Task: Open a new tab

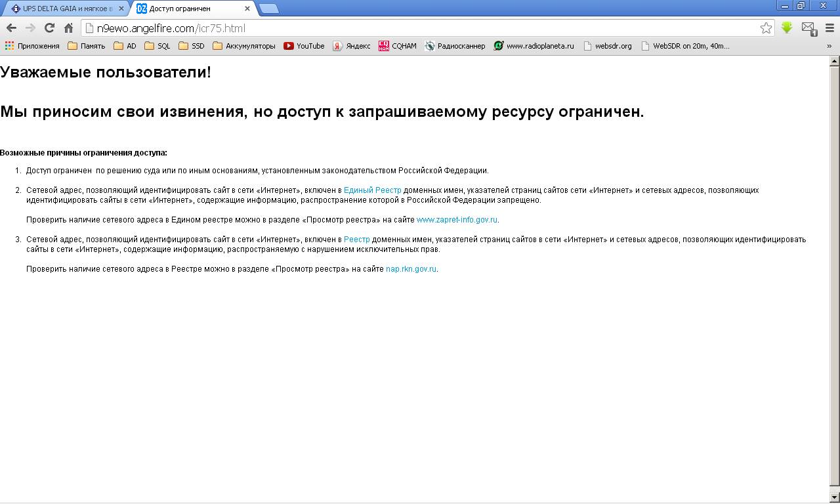Action: (269, 9)
